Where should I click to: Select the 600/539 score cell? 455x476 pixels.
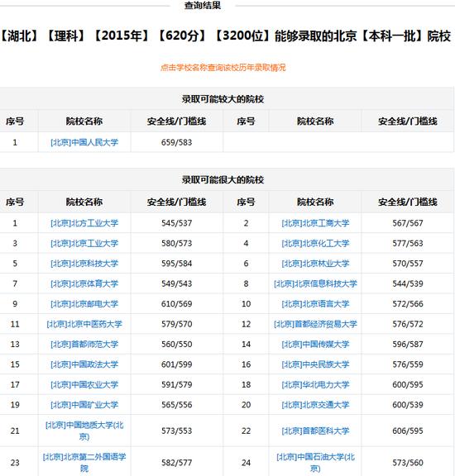tap(408, 404)
